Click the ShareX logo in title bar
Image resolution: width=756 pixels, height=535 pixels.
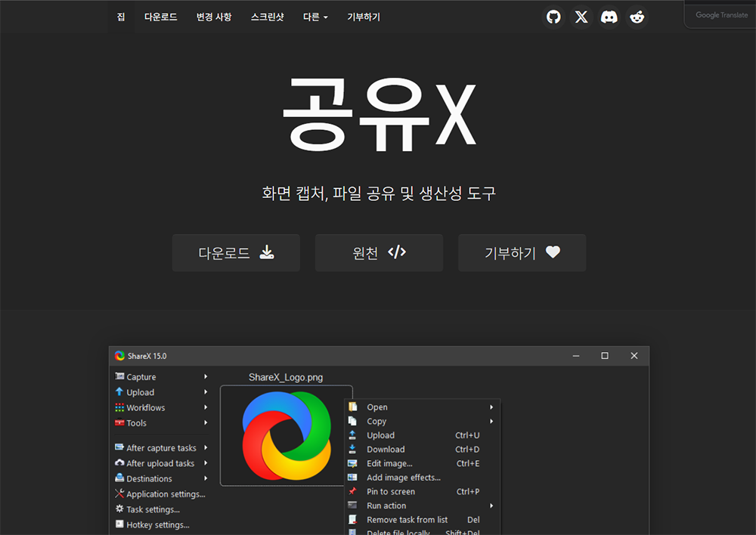point(119,356)
